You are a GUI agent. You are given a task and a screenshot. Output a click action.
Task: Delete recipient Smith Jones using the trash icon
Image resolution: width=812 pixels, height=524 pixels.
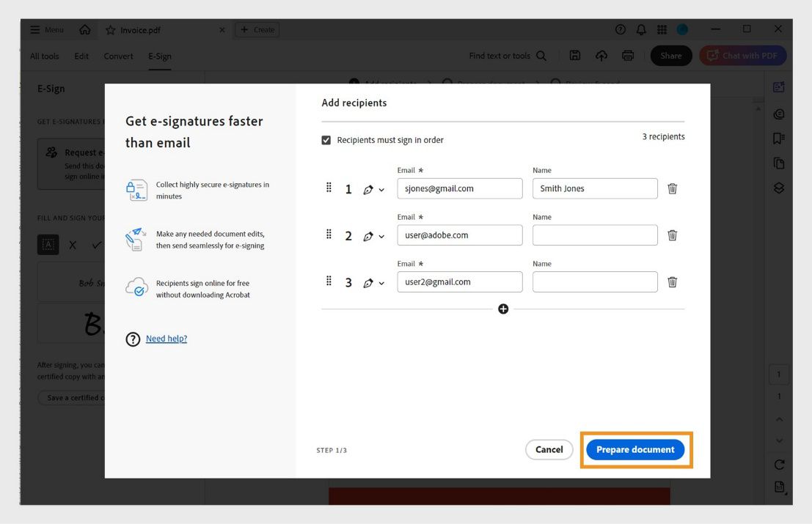[x=672, y=188]
